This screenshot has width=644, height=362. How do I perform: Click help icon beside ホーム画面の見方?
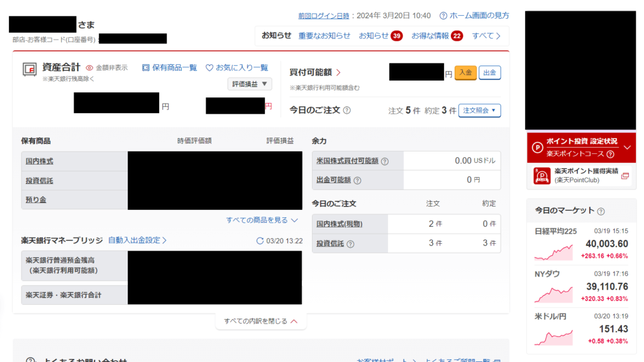443,16
